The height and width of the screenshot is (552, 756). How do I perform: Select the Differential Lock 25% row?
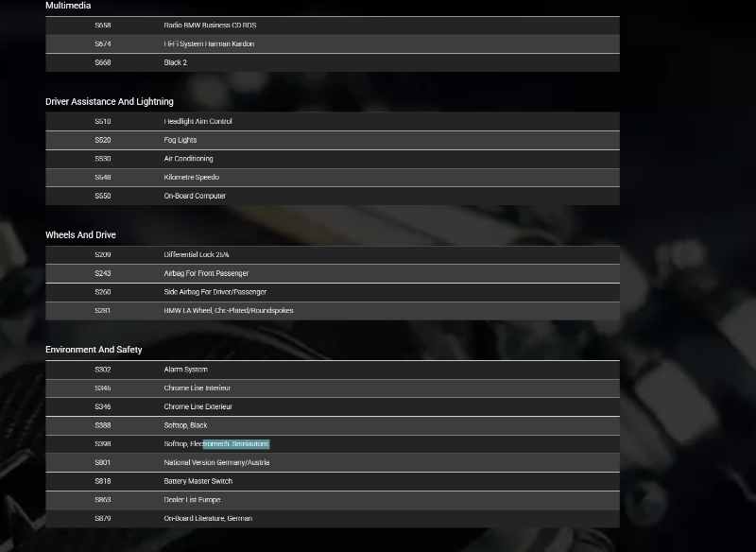[x=197, y=254]
